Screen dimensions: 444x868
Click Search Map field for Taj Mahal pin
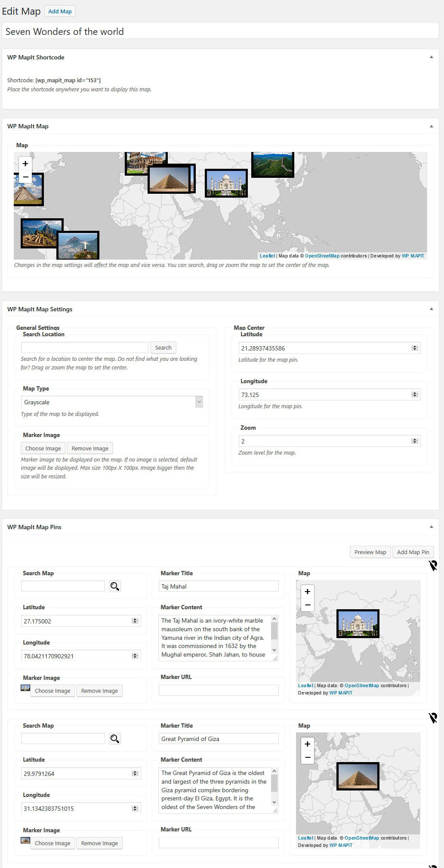pos(63,586)
